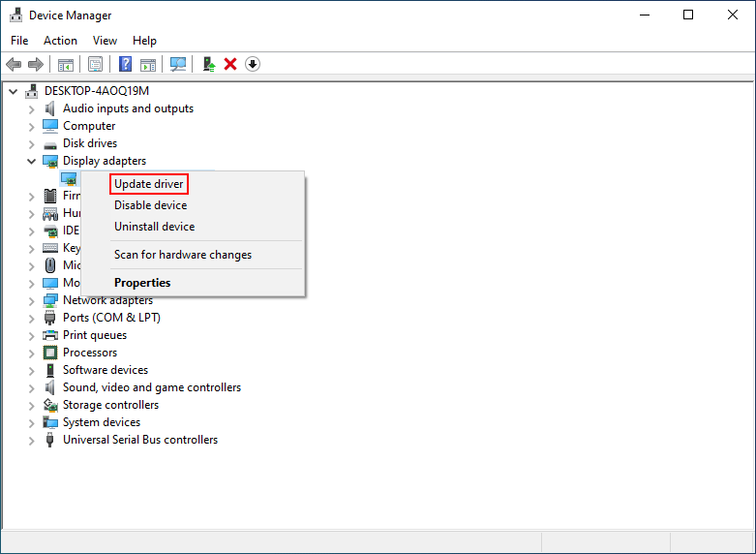Click the Print queues printer icon

50,335
